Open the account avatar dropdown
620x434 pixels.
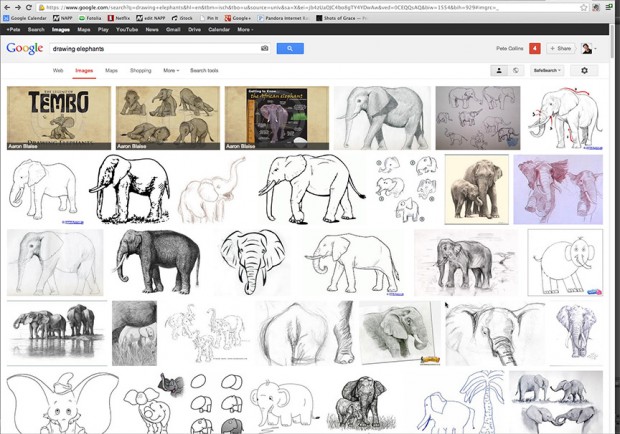point(589,49)
